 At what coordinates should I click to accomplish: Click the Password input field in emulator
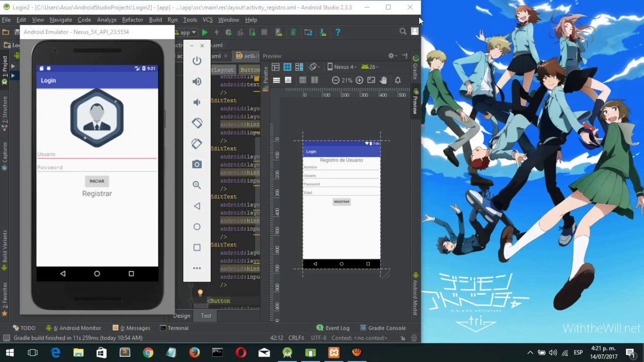point(97,167)
